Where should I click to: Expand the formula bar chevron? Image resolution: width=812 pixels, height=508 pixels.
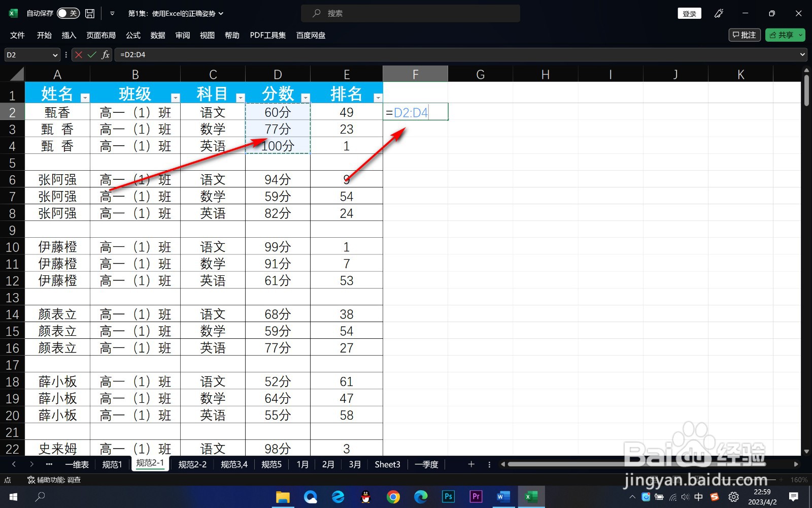(802, 54)
